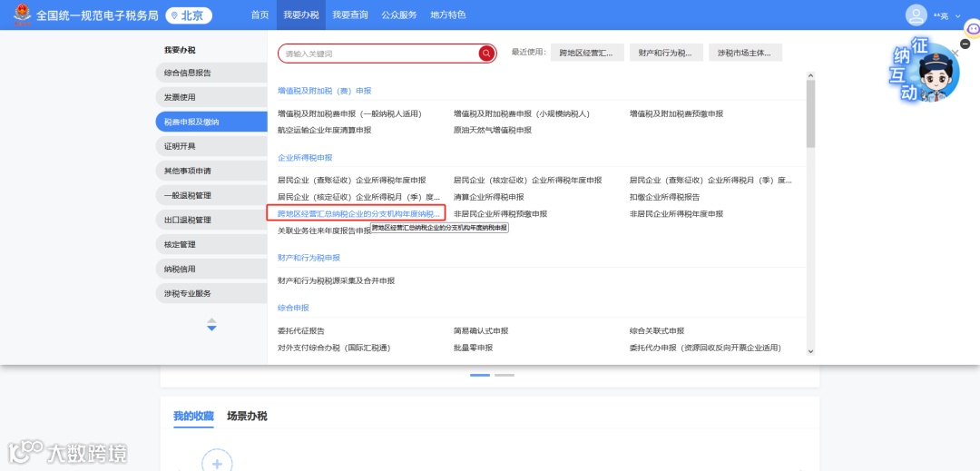Click the menu panel vertical scrollbar thumb
The image size is (980, 471).
[810, 113]
